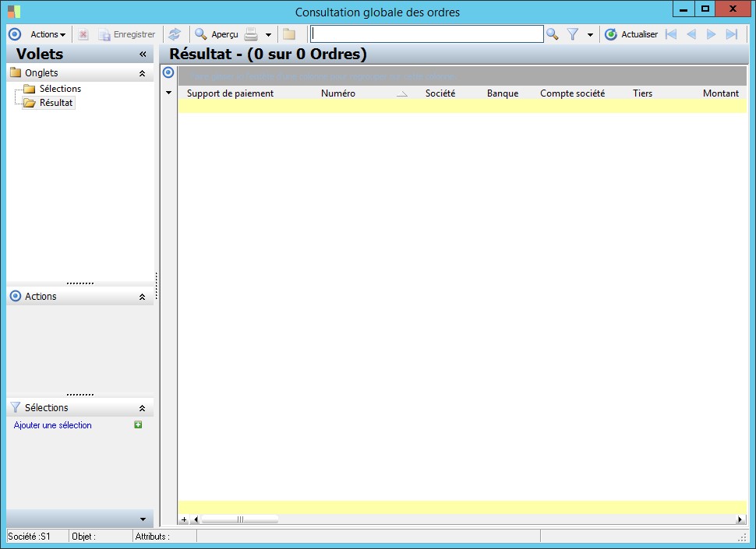This screenshot has width=756, height=549.
Task: Click the green plus add selection icon
Action: click(x=138, y=424)
